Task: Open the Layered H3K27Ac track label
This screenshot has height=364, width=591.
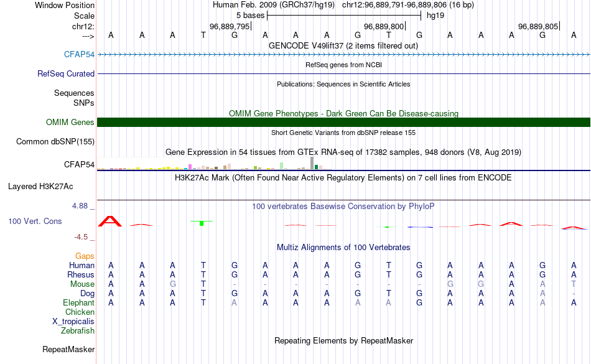Action: click(x=40, y=186)
